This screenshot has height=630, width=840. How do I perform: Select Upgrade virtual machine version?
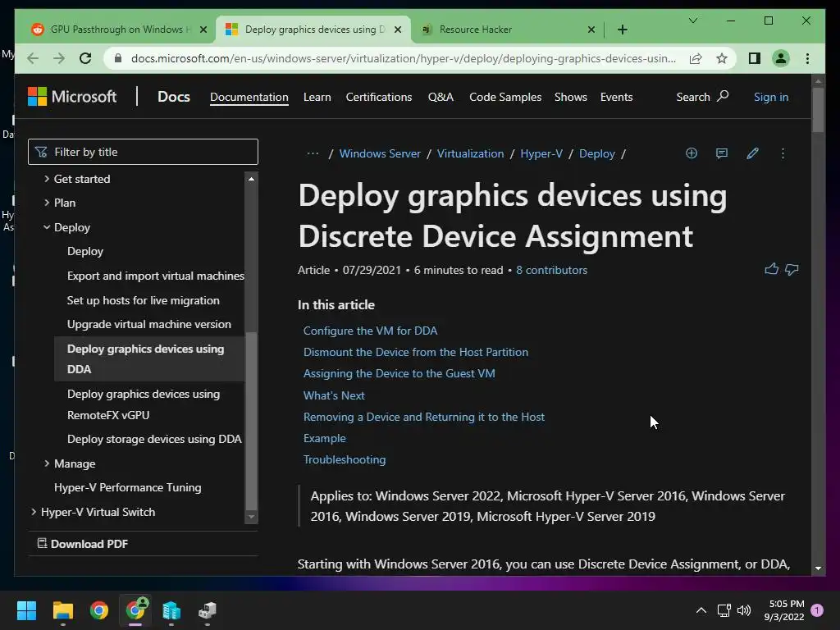[x=149, y=324]
